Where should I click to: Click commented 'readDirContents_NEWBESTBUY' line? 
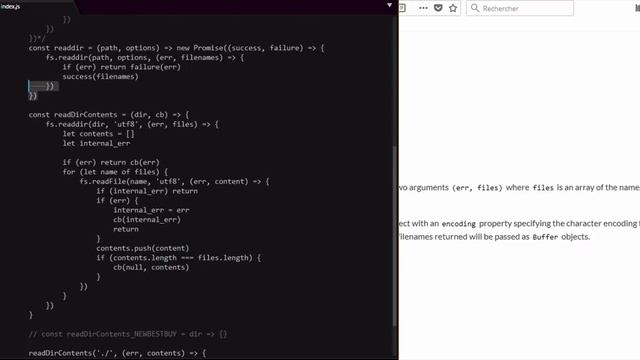point(128,334)
